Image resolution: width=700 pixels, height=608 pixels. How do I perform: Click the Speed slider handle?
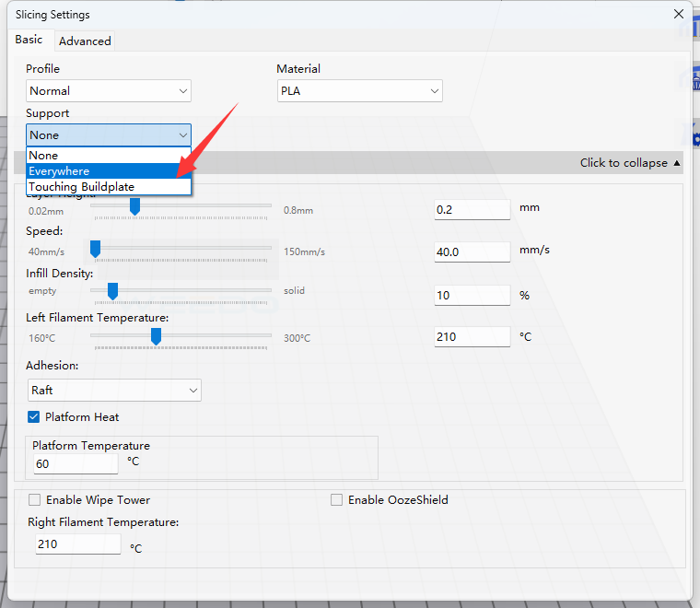point(95,249)
